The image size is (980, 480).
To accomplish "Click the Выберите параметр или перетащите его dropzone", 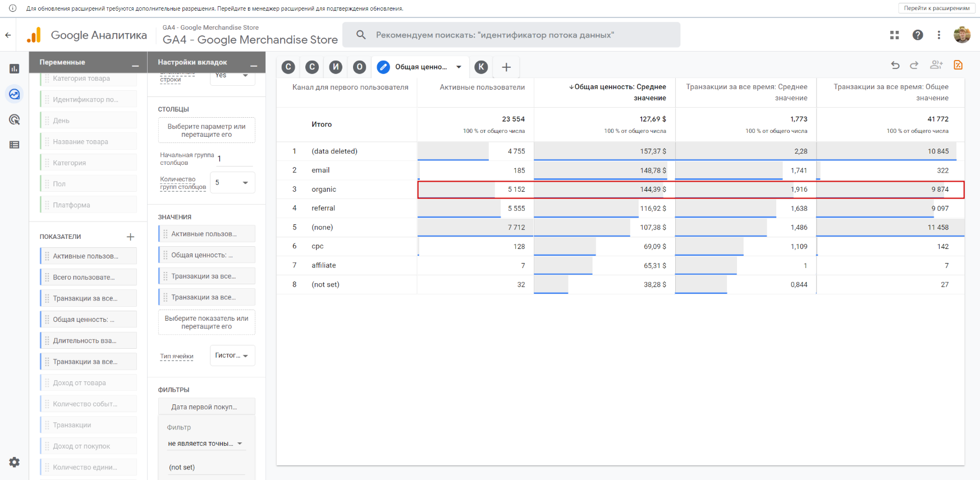I will click(x=207, y=131).
